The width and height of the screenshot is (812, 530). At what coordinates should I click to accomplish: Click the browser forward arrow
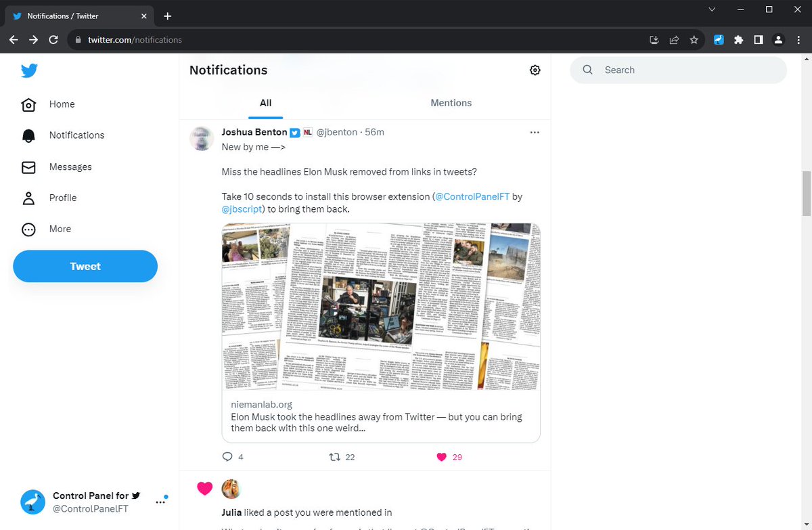point(33,40)
